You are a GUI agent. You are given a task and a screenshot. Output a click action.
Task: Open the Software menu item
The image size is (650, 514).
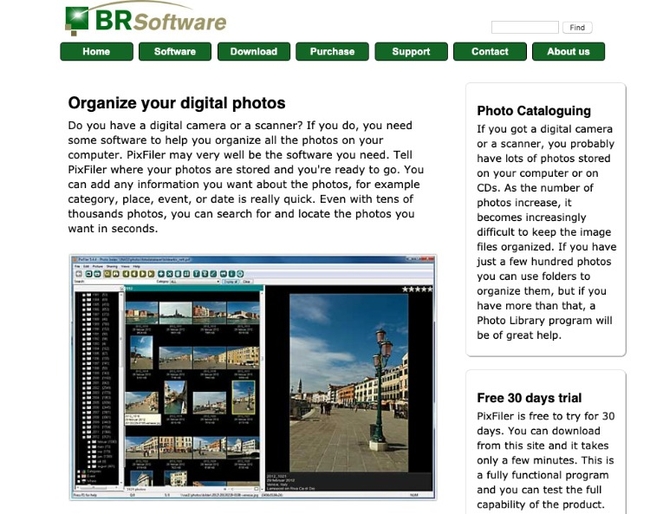click(x=175, y=51)
